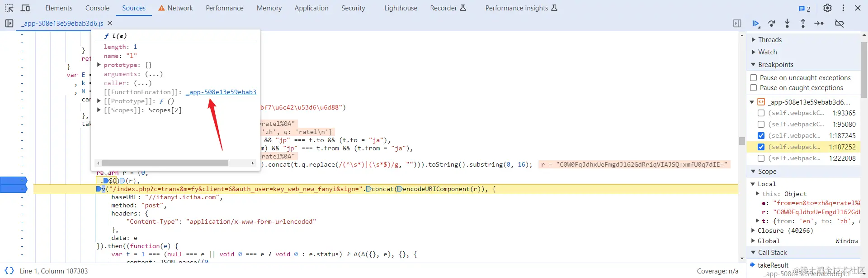868x278 pixels.
Task: Switch to the Console tab
Action: click(x=98, y=8)
